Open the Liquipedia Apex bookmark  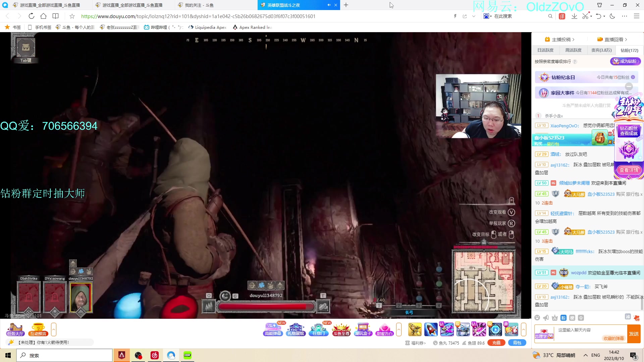coord(207,27)
